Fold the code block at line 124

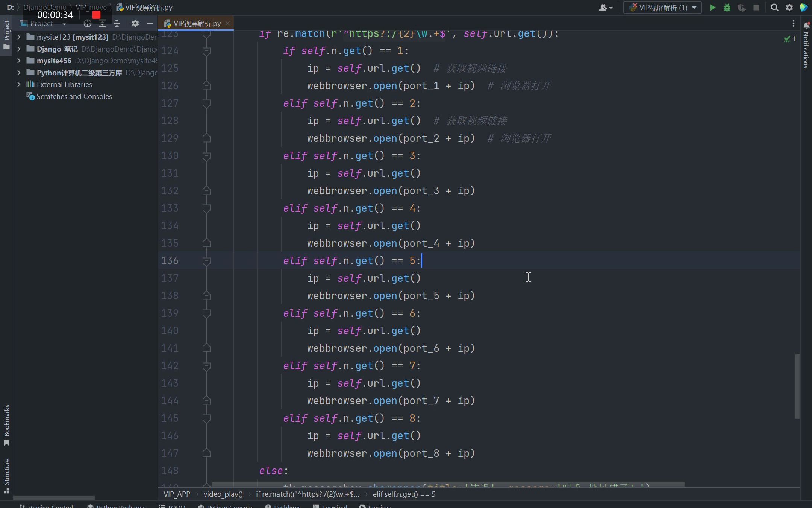pos(206,51)
